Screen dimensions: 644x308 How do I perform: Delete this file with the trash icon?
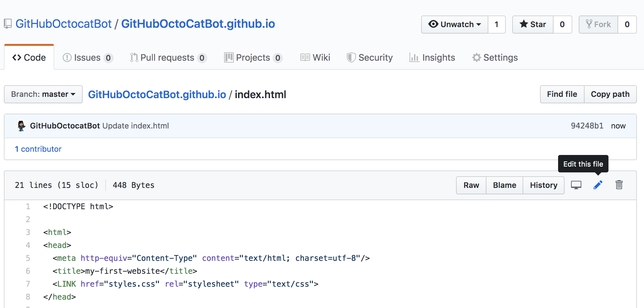coord(619,185)
